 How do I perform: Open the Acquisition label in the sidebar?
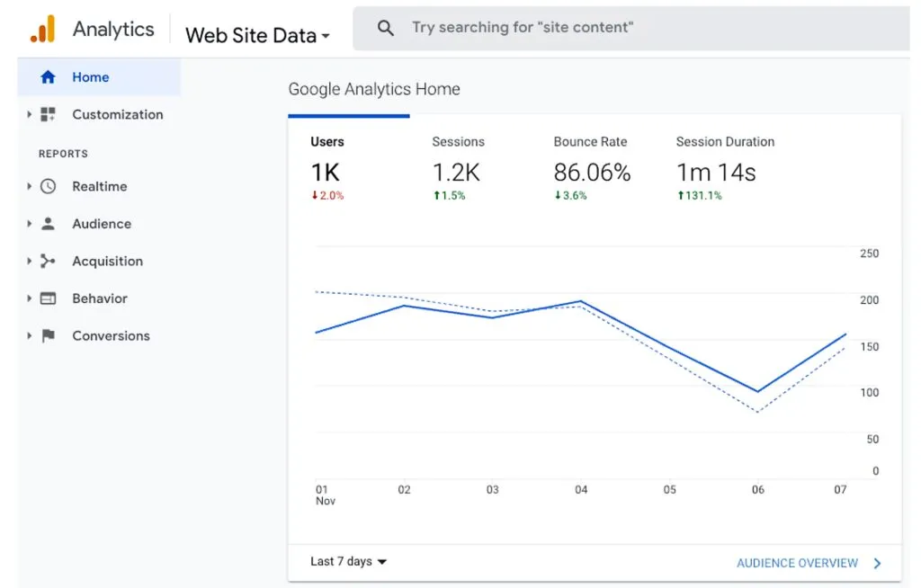point(108,261)
